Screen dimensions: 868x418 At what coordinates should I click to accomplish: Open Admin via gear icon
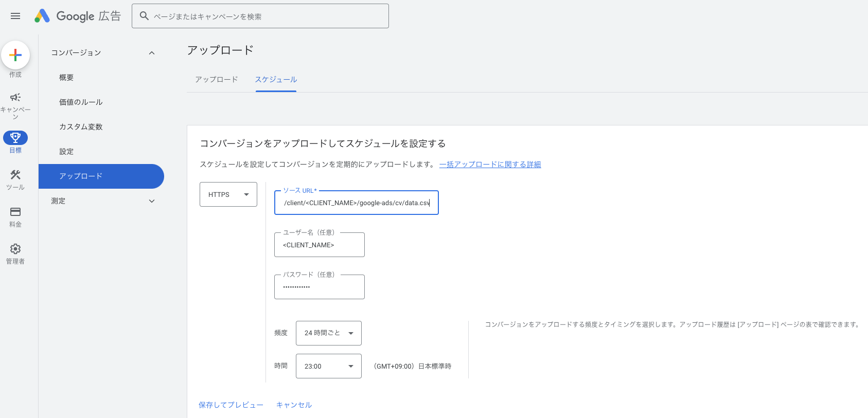pyautogui.click(x=15, y=249)
